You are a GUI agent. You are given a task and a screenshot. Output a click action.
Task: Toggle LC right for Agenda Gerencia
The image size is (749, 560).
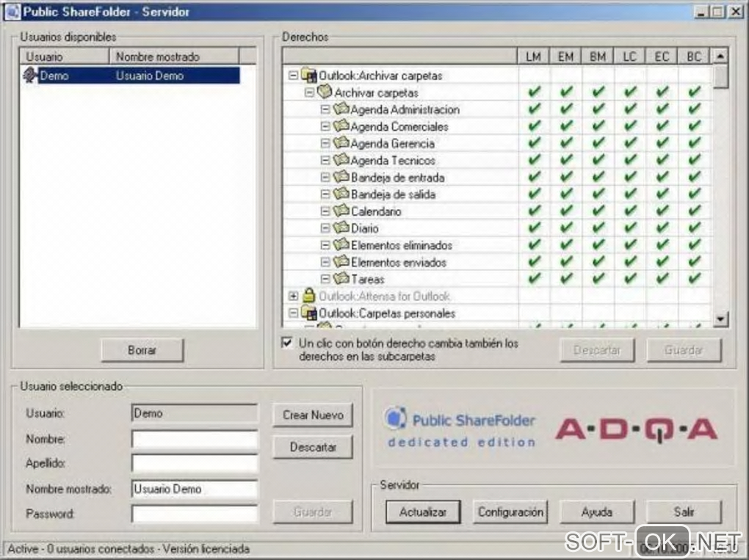coord(630,142)
